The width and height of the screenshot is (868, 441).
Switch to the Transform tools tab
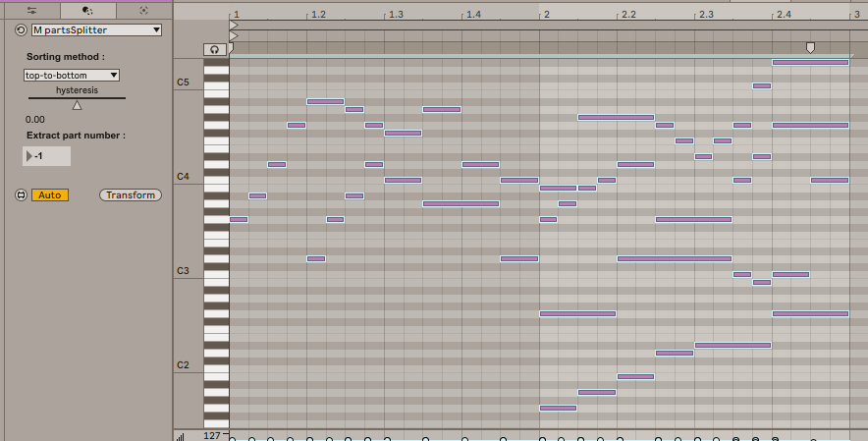click(x=87, y=11)
